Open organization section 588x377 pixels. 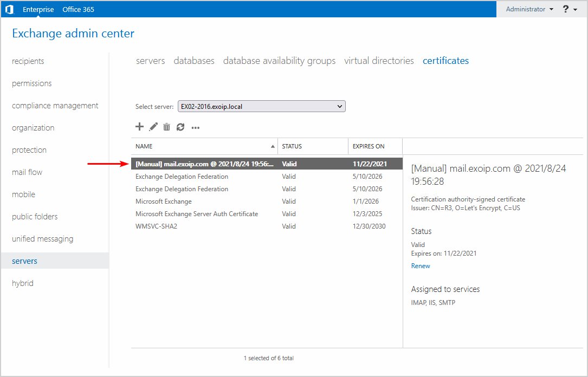[33, 128]
